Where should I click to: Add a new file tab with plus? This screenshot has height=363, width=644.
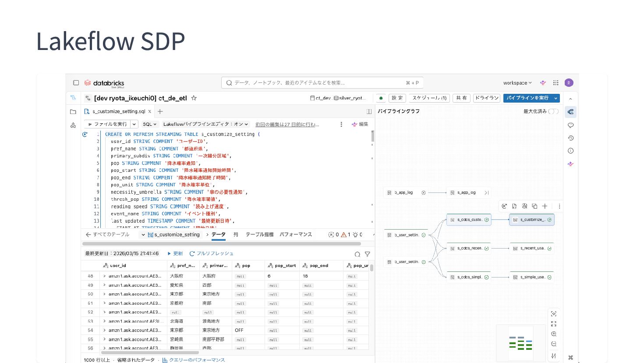click(160, 111)
